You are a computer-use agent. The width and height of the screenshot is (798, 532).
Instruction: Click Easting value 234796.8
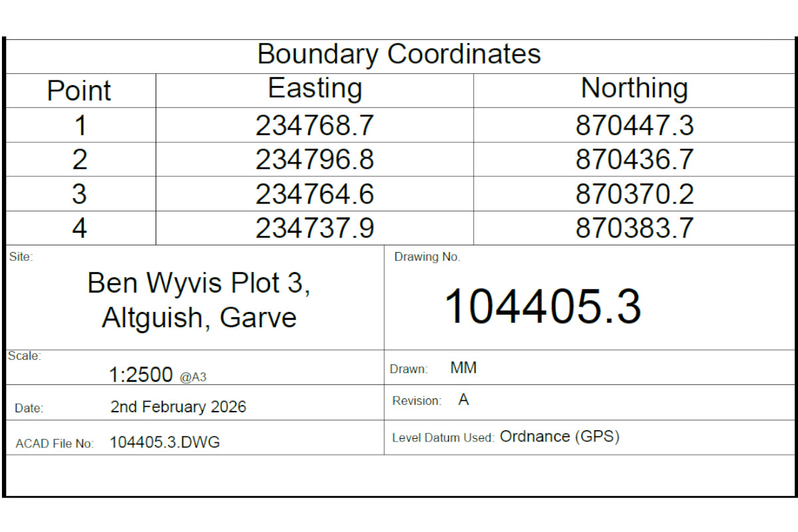tap(315, 160)
